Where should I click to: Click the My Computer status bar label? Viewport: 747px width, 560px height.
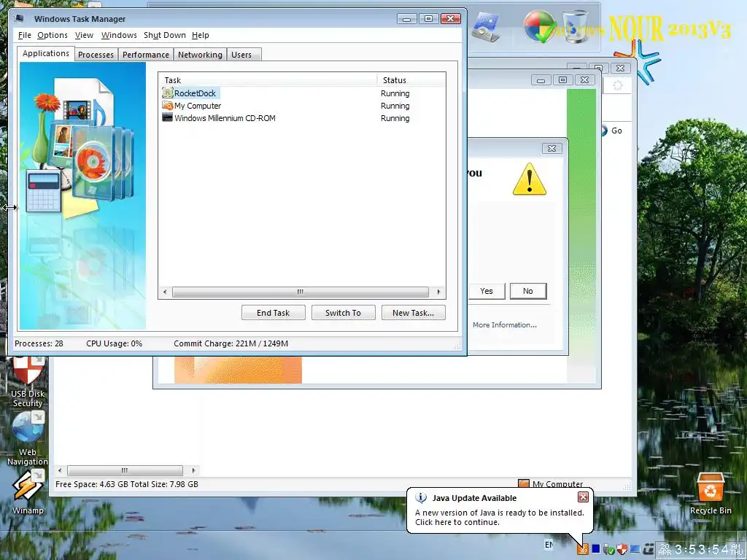click(557, 484)
